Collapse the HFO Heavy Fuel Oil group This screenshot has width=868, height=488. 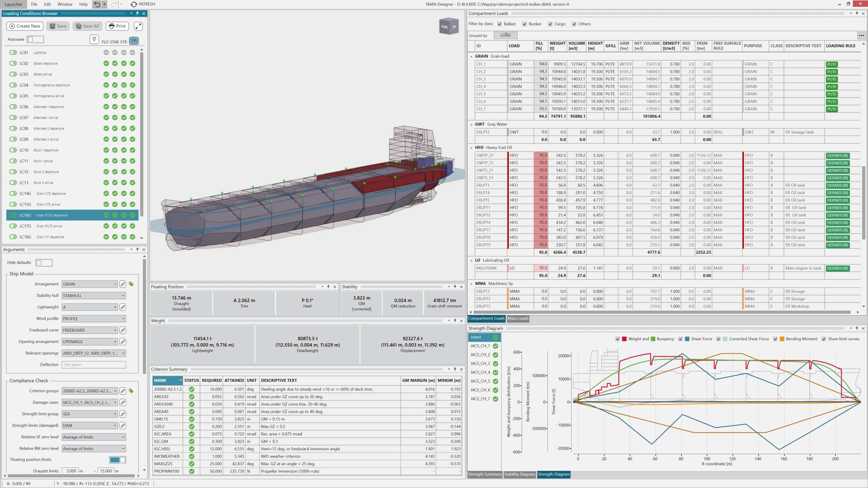point(471,148)
